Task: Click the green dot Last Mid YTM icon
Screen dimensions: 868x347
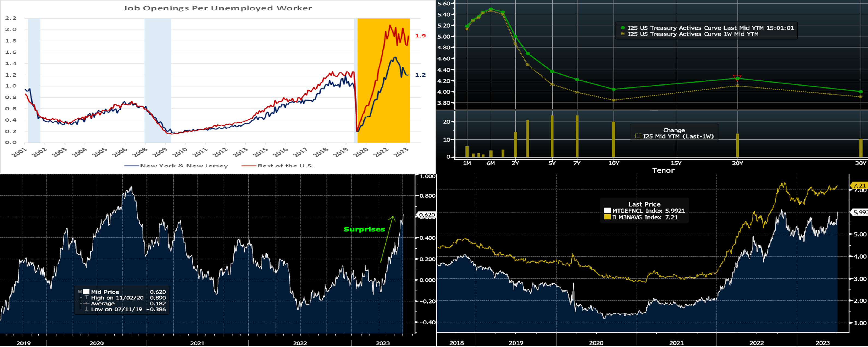Action: tap(623, 28)
